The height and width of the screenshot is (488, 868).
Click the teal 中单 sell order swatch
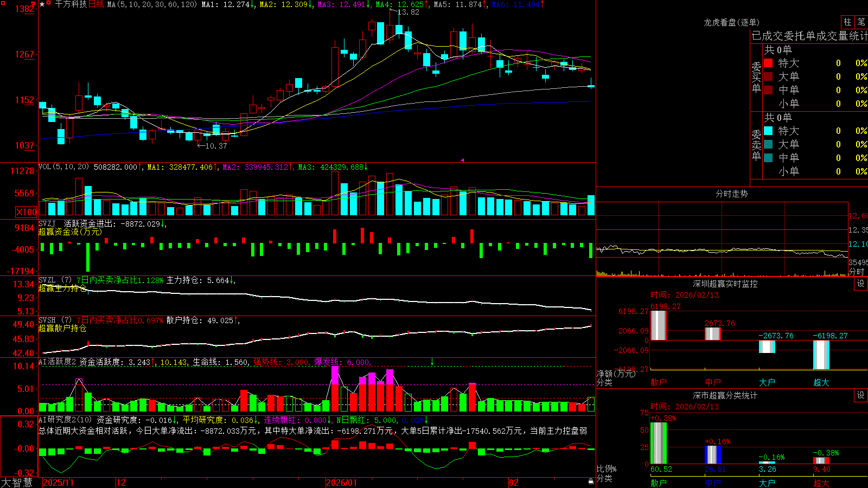(x=768, y=158)
